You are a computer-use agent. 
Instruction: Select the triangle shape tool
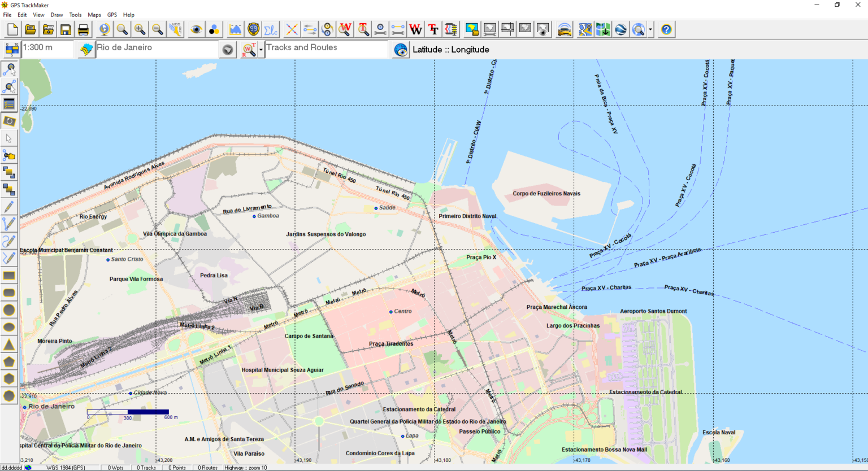[x=9, y=344]
